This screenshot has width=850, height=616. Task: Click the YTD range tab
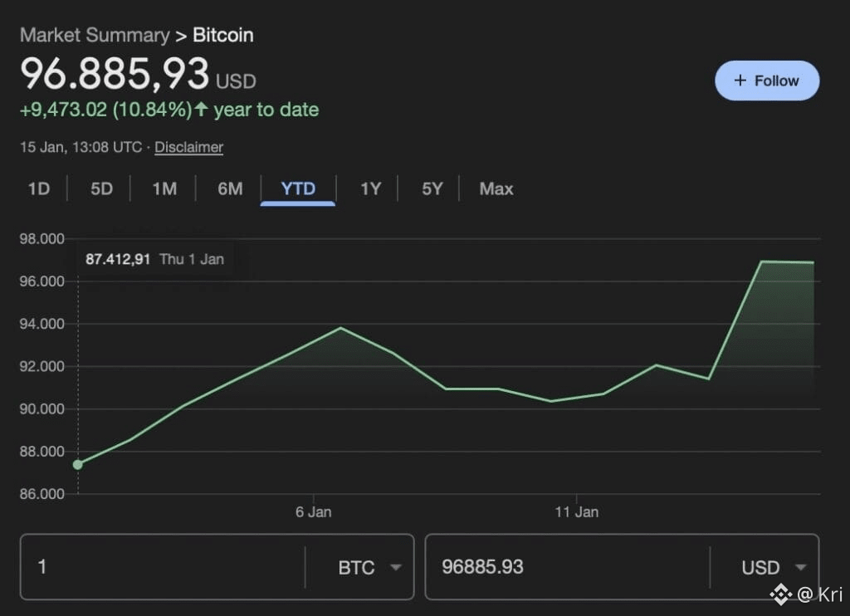pyautogui.click(x=298, y=188)
